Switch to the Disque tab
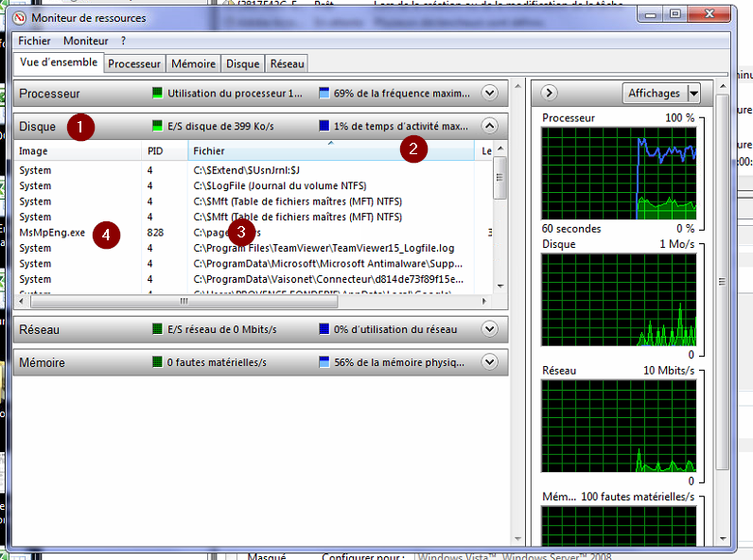 [x=242, y=64]
